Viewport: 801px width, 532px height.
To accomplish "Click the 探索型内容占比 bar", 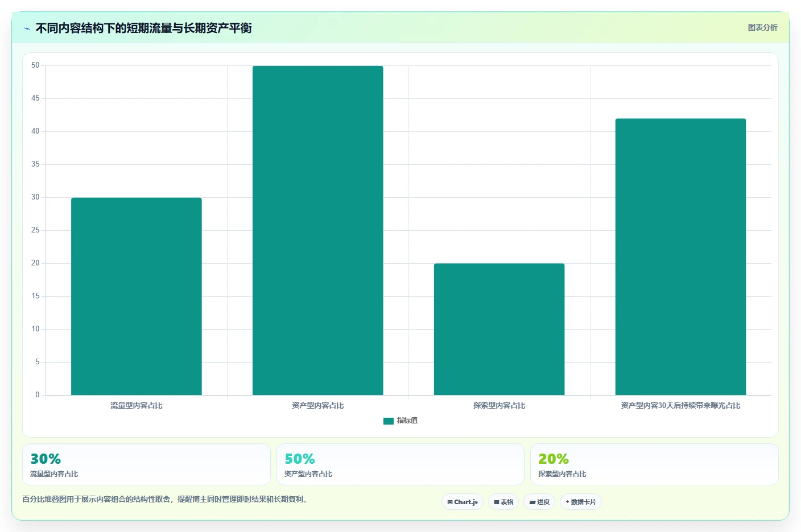I will tap(499, 329).
